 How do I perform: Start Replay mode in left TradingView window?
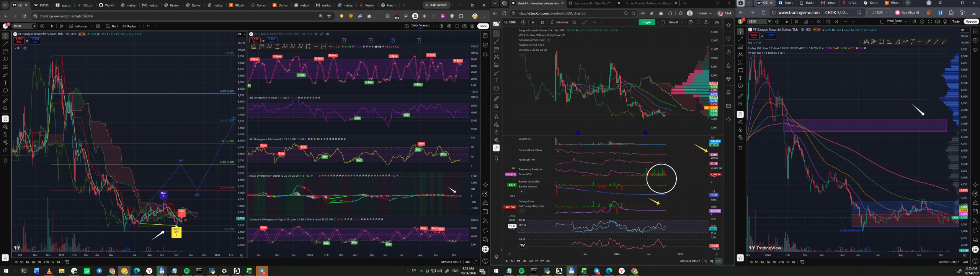pos(129,26)
